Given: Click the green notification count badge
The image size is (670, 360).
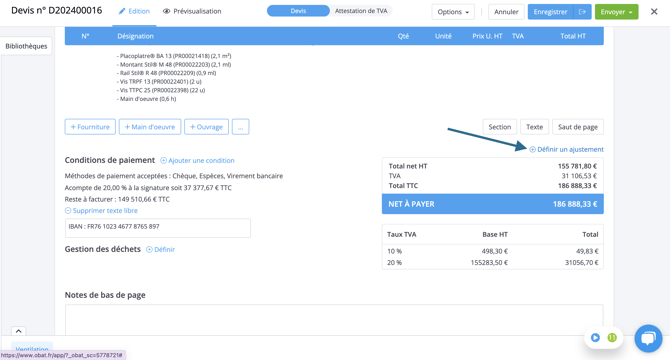Looking at the screenshot, I should click(x=612, y=338).
